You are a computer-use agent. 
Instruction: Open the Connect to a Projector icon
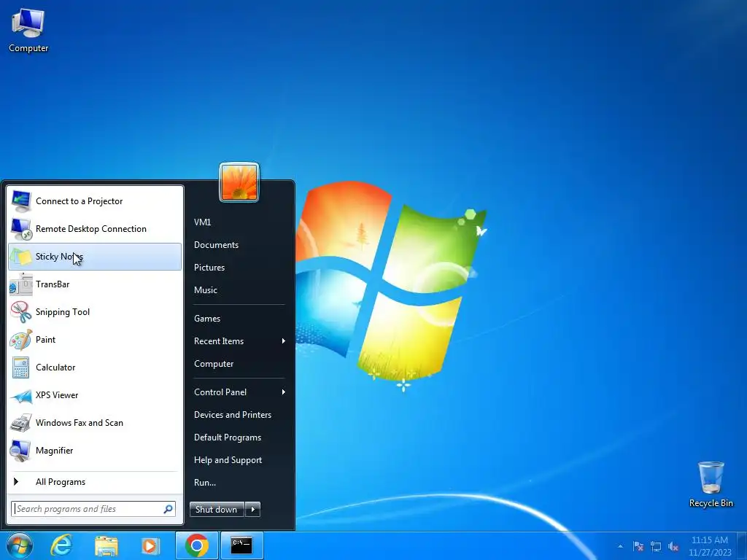(x=21, y=201)
